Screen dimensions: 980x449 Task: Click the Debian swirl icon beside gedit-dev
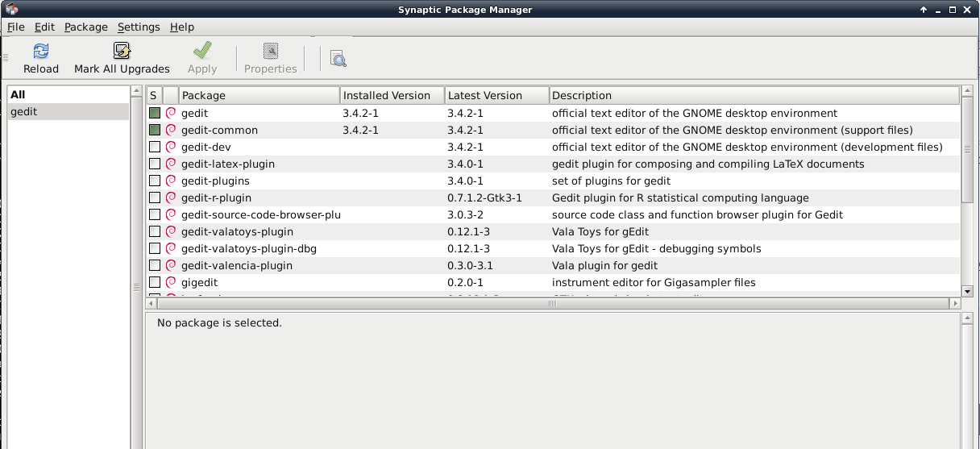click(x=171, y=147)
